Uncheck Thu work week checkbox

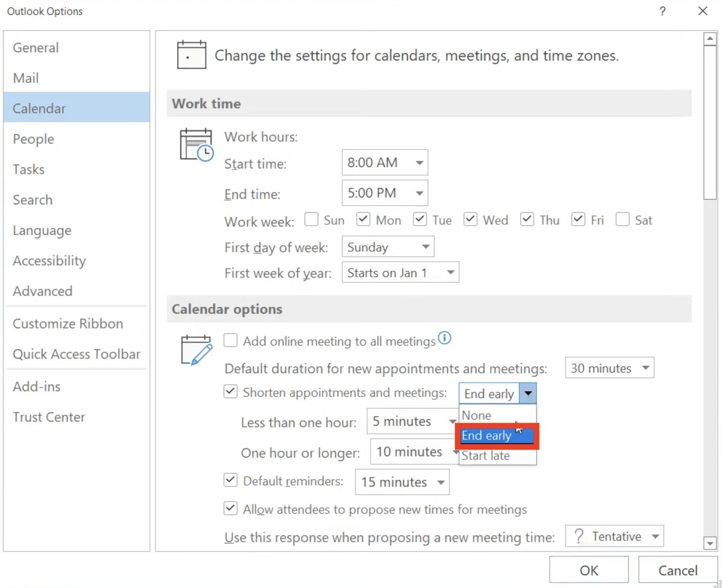[527, 219]
